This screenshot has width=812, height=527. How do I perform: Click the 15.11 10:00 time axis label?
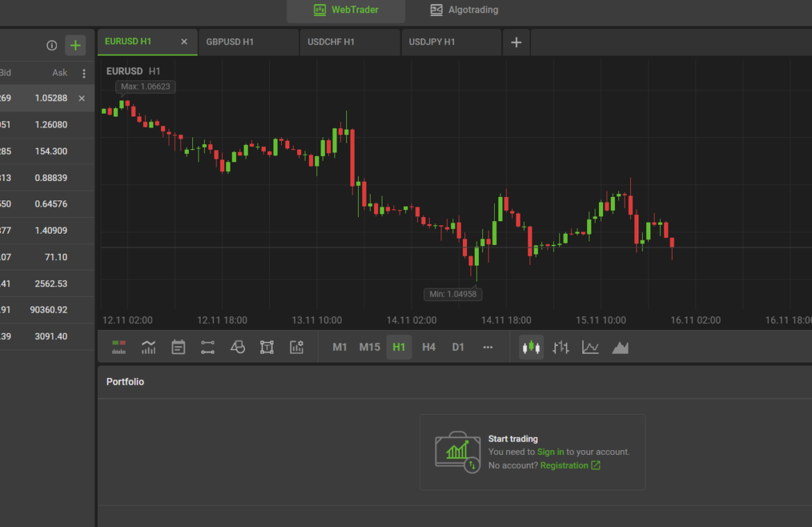pos(601,320)
